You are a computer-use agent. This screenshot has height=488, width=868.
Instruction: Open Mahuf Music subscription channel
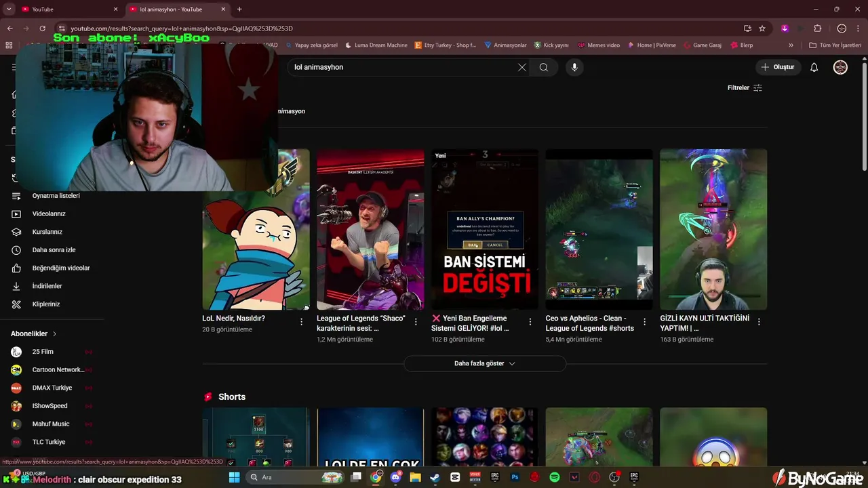point(51,424)
